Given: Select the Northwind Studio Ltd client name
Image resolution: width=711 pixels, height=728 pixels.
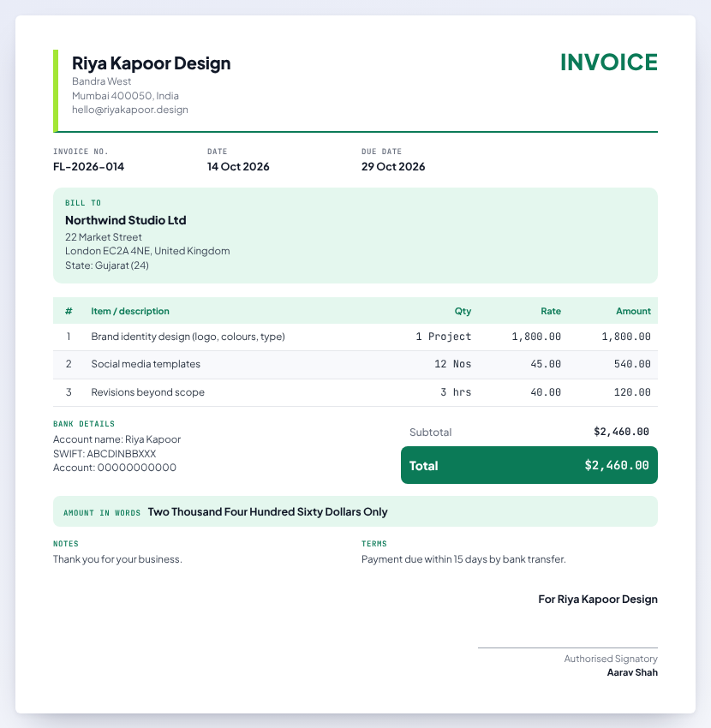Looking at the screenshot, I should coord(125,220).
